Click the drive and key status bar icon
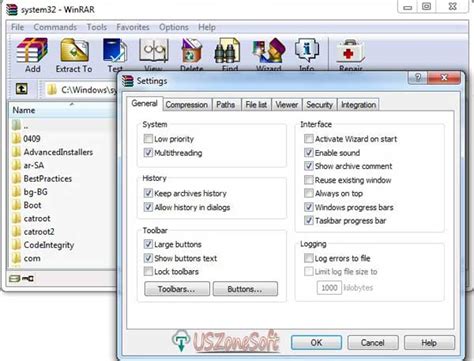474x361 pixels. (21, 278)
